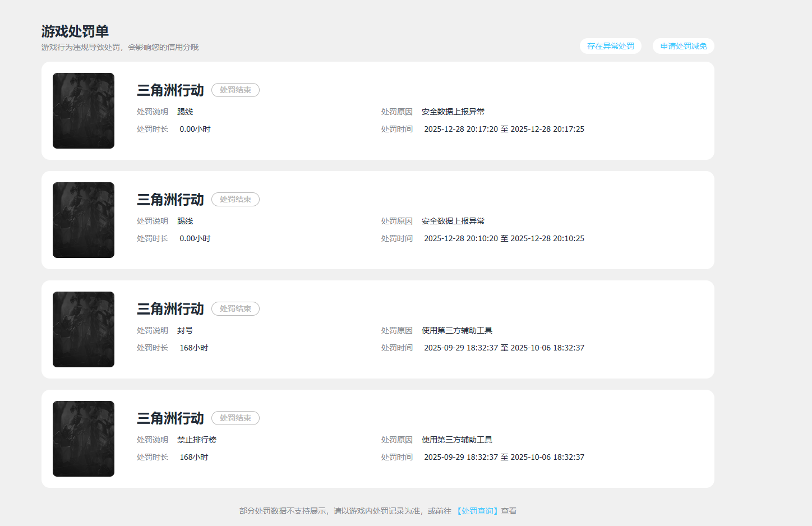Click the 0.00小时 duration in the 20:10:20 card
This screenshot has height=526, width=812.
point(195,238)
